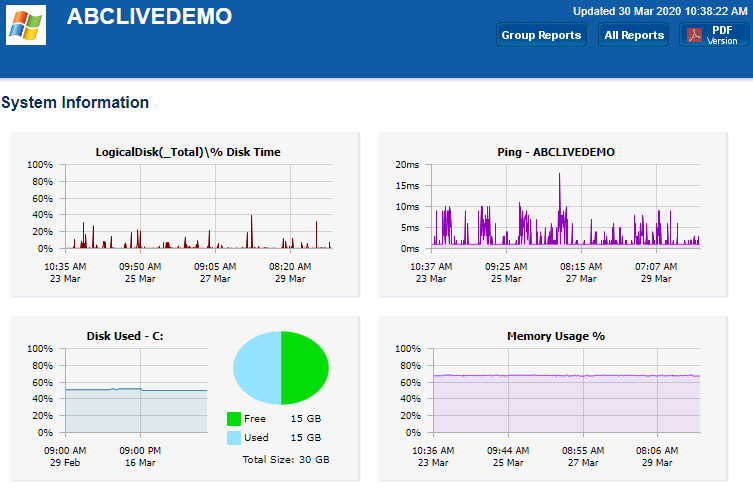Open the Group Reports page
Screen dimensions: 753x490
click(x=541, y=35)
